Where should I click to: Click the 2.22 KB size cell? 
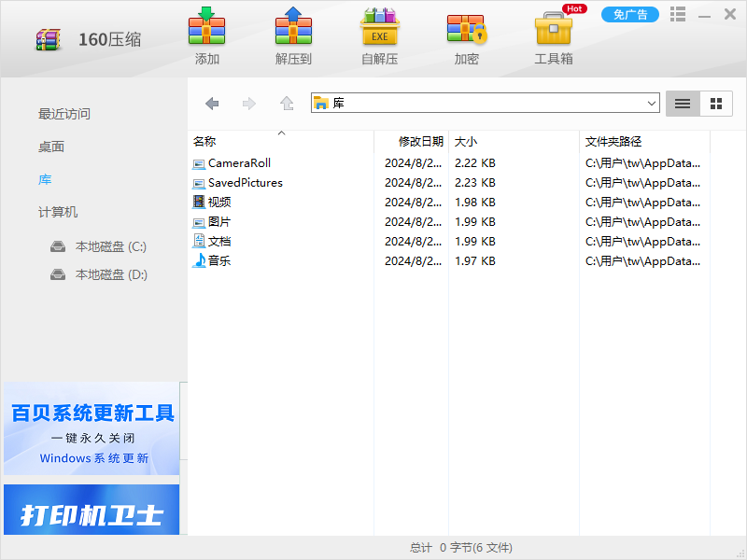475,163
